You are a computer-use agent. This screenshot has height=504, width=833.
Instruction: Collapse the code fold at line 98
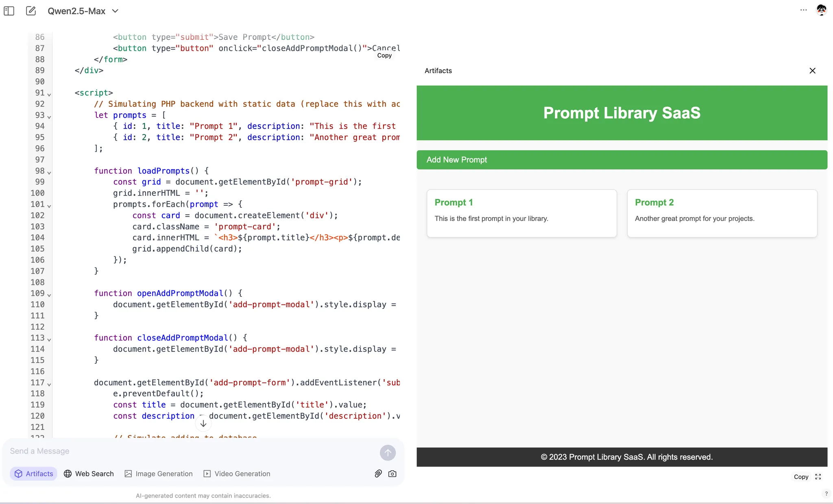[49, 172]
